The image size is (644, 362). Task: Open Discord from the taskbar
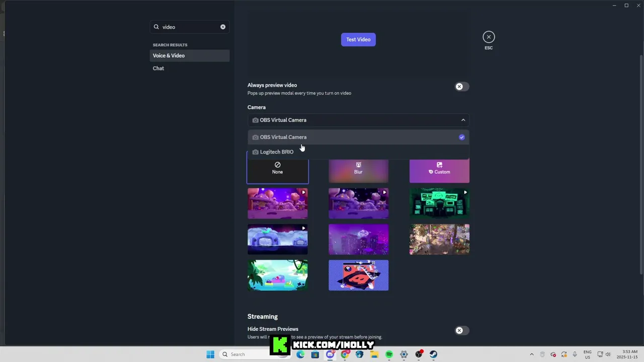[330, 354]
